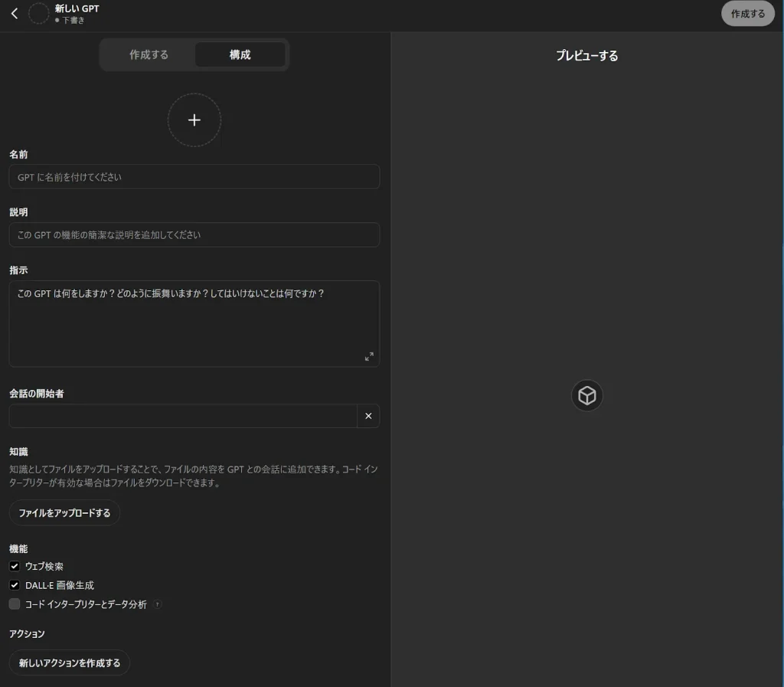Remove the conversation starter with the X

coord(368,416)
